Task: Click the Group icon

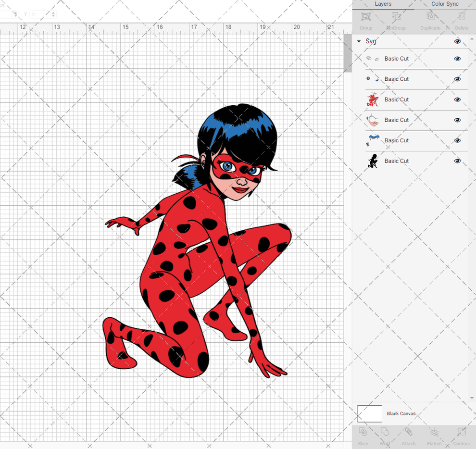Action: pos(365,20)
